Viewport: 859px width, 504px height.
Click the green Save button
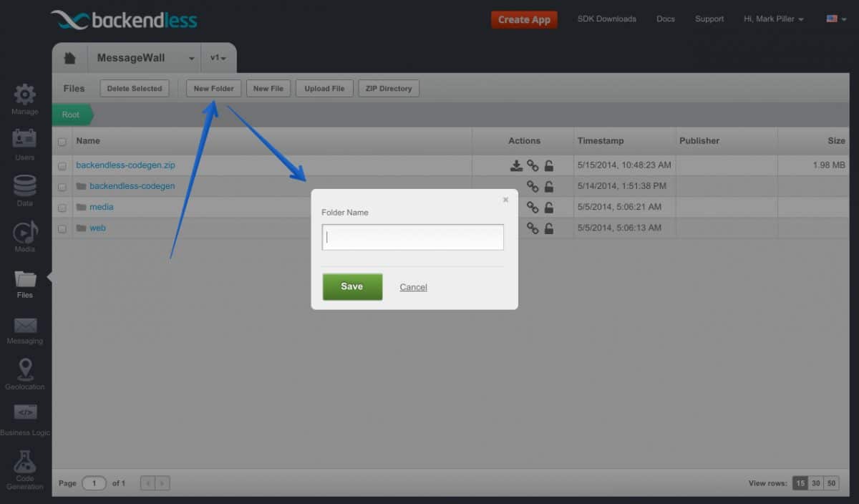(x=352, y=286)
